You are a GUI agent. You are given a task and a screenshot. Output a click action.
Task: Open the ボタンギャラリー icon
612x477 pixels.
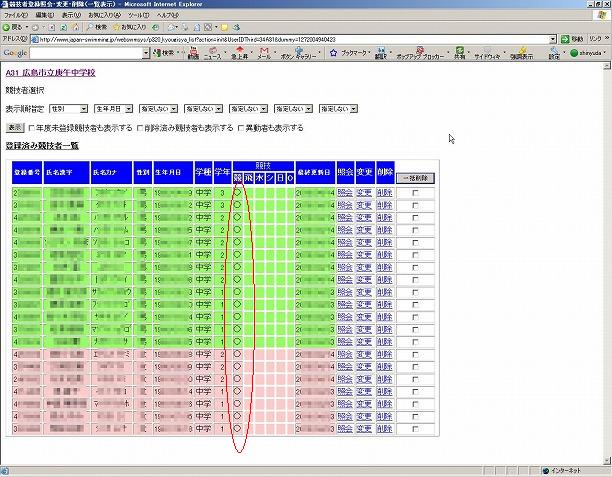coord(299,53)
